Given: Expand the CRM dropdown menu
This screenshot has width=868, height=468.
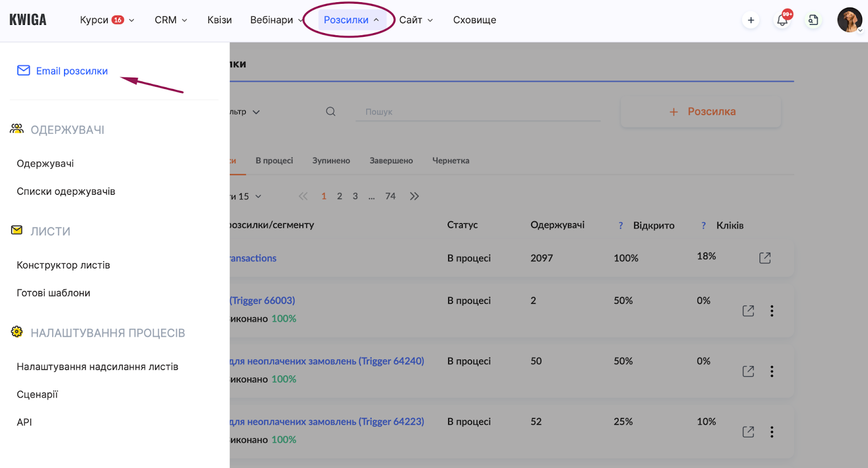Looking at the screenshot, I should point(171,20).
